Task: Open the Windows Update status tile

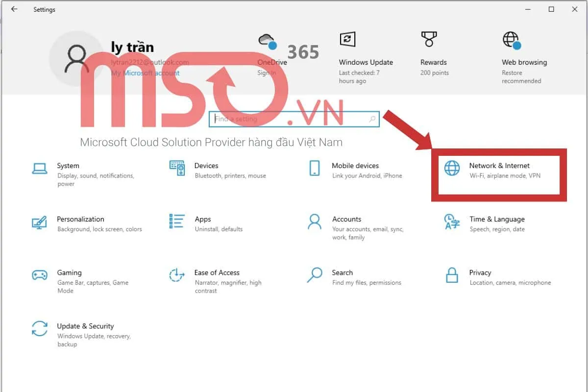Action: pyautogui.click(x=366, y=59)
